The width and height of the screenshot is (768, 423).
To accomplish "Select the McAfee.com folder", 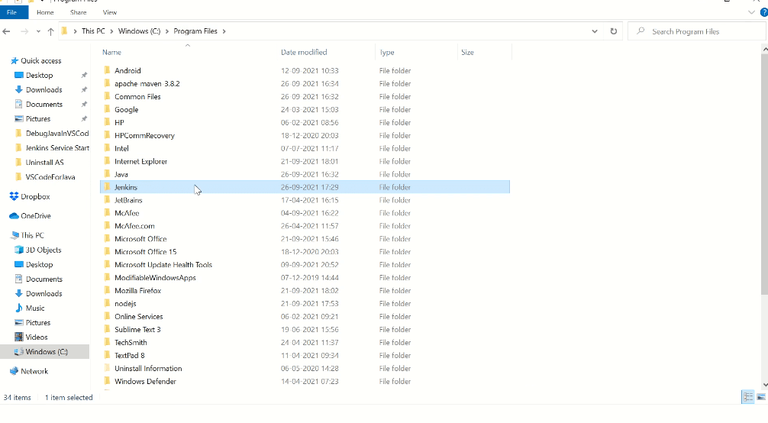I will 134,226.
